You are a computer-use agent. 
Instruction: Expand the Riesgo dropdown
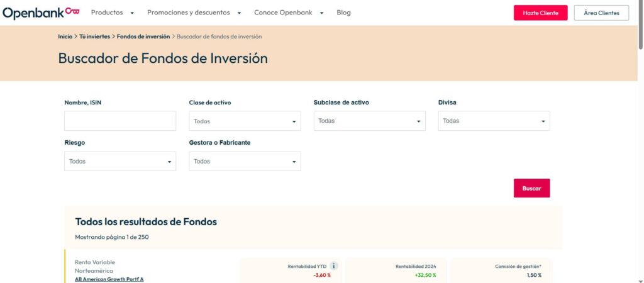[120, 162]
